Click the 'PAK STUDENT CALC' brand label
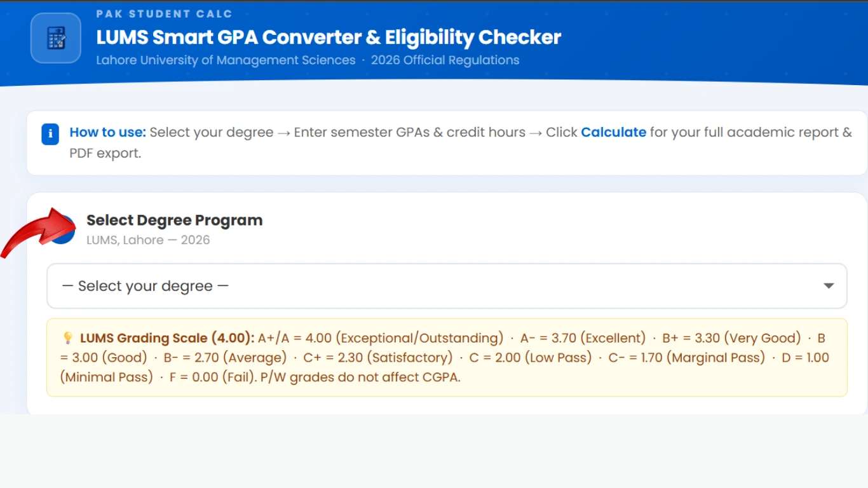 [164, 13]
